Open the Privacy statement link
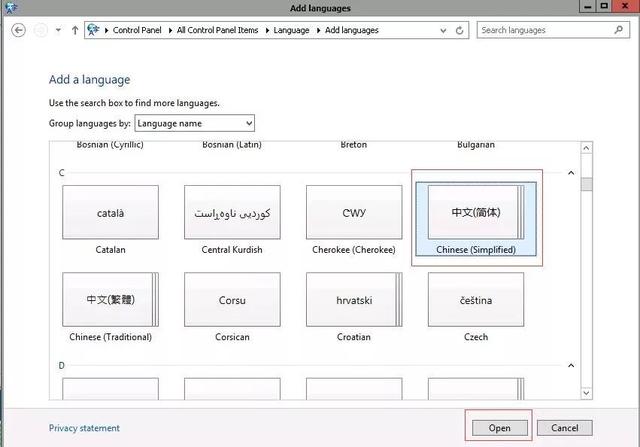Screen dimensions: 640x447 pos(84,428)
